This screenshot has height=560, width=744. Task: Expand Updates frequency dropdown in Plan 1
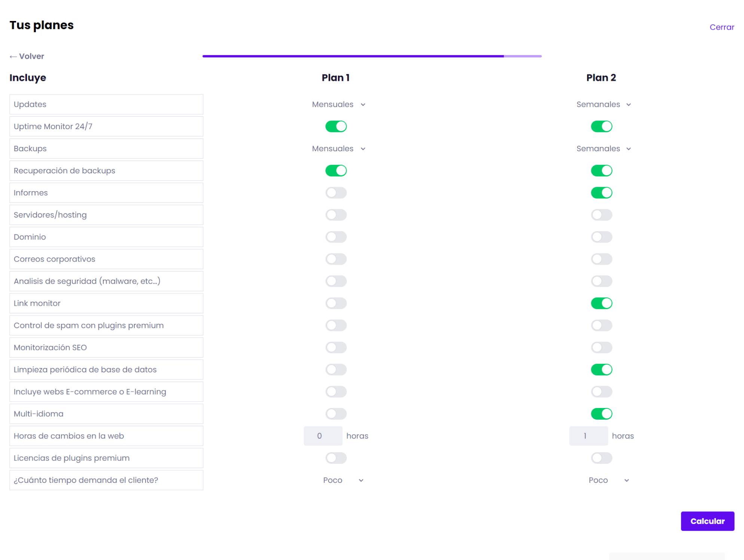point(338,104)
